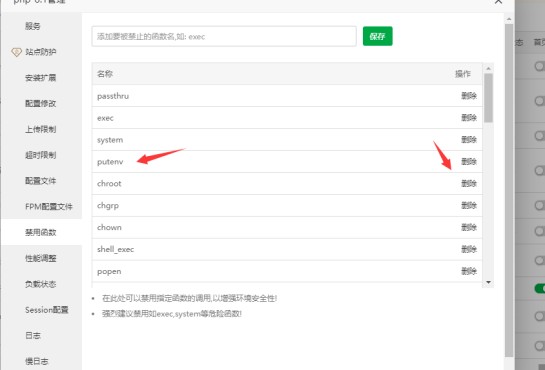
Task: Click the dialog scrollbar's top arrow
Action: tap(509, 19)
